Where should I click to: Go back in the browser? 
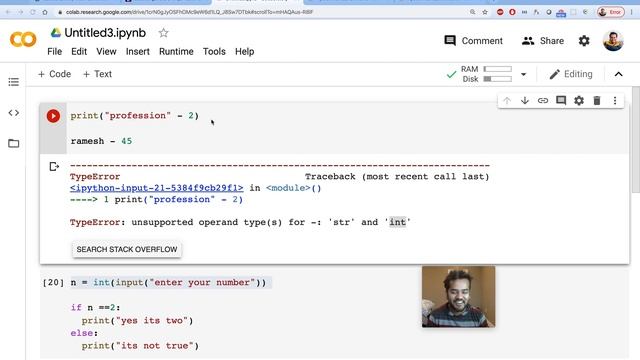pyautogui.click(x=8, y=12)
